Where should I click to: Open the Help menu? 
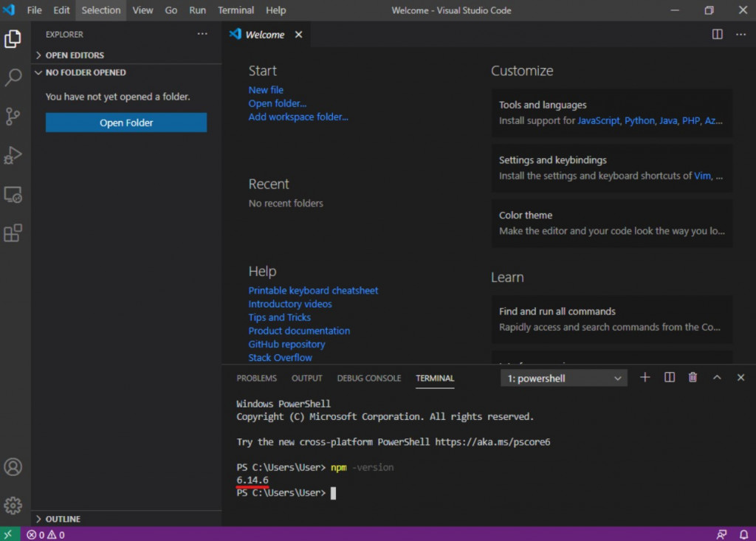click(x=276, y=10)
